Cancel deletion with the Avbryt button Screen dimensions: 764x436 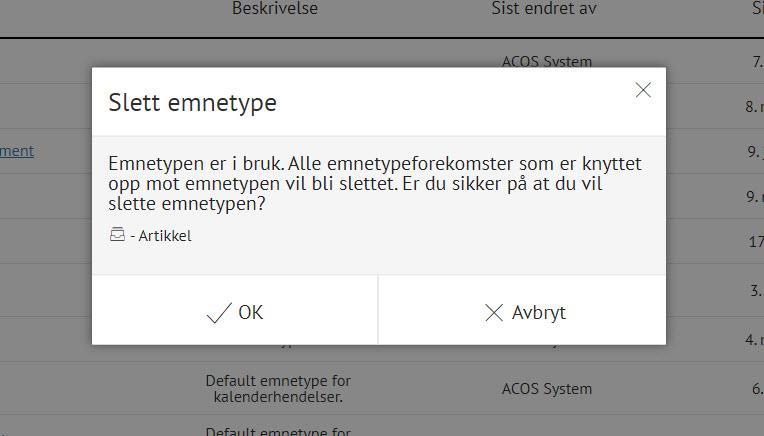523,312
